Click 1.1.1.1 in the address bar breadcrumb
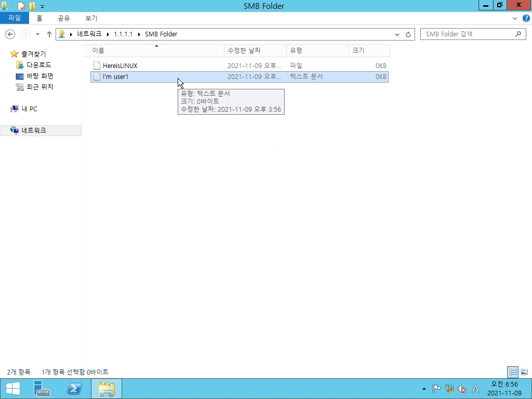532x399 pixels. pos(123,34)
